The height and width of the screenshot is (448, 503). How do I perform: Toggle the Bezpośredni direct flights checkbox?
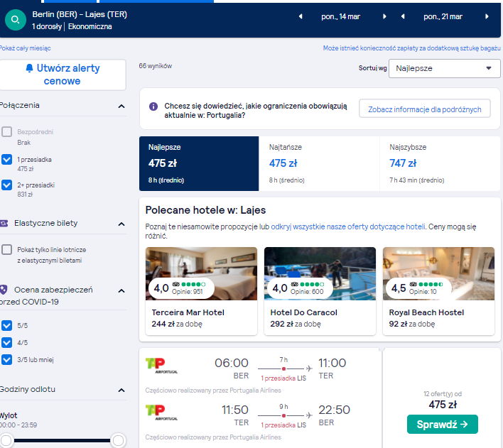[6, 132]
